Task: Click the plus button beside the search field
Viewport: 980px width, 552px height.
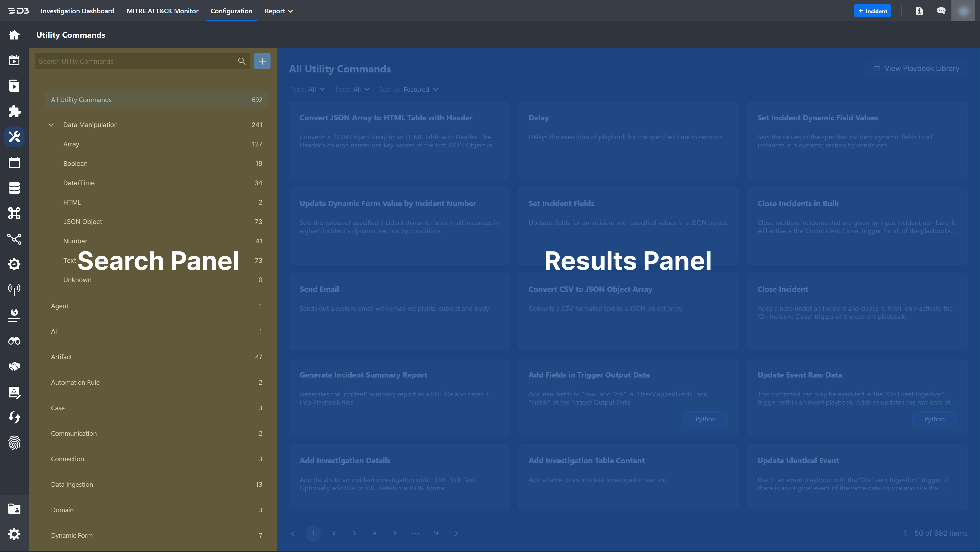Action: [x=262, y=61]
